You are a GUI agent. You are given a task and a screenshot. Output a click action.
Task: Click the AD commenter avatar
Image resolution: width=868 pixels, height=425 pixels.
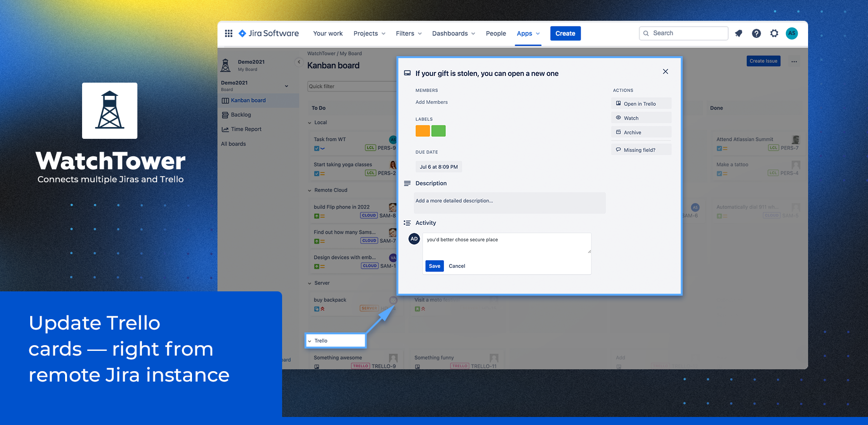click(x=414, y=239)
